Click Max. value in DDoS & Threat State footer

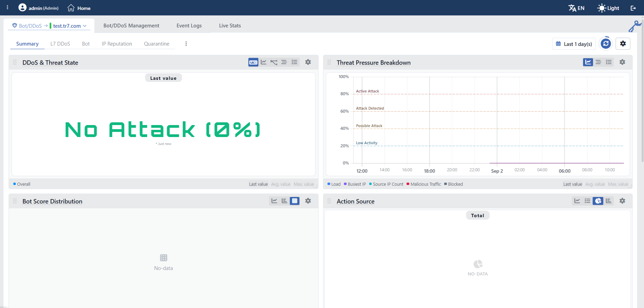tap(304, 184)
